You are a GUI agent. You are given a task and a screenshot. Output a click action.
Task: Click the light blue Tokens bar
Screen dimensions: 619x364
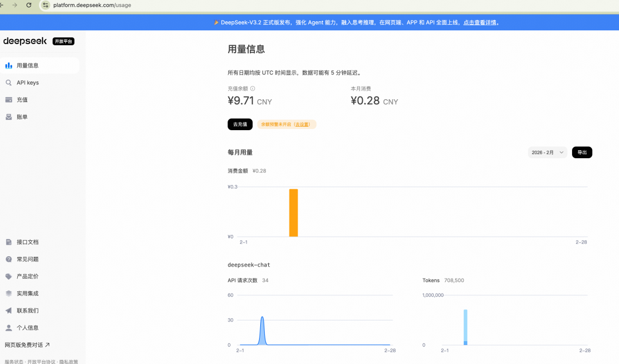coord(465,326)
